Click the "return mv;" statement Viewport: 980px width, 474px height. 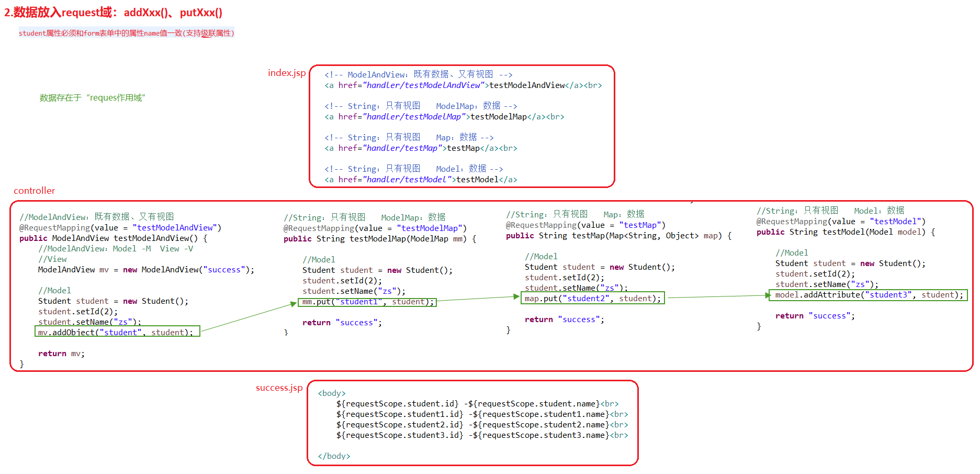pos(61,354)
